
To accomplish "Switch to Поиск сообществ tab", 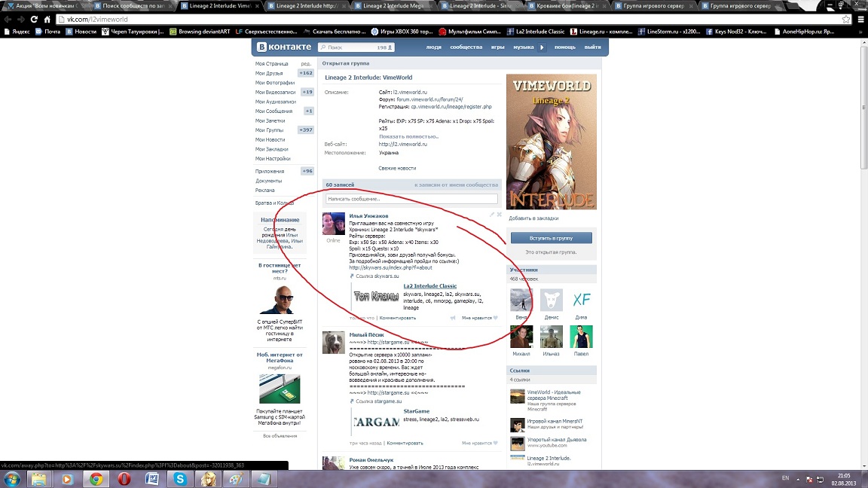I will (x=133, y=5).
